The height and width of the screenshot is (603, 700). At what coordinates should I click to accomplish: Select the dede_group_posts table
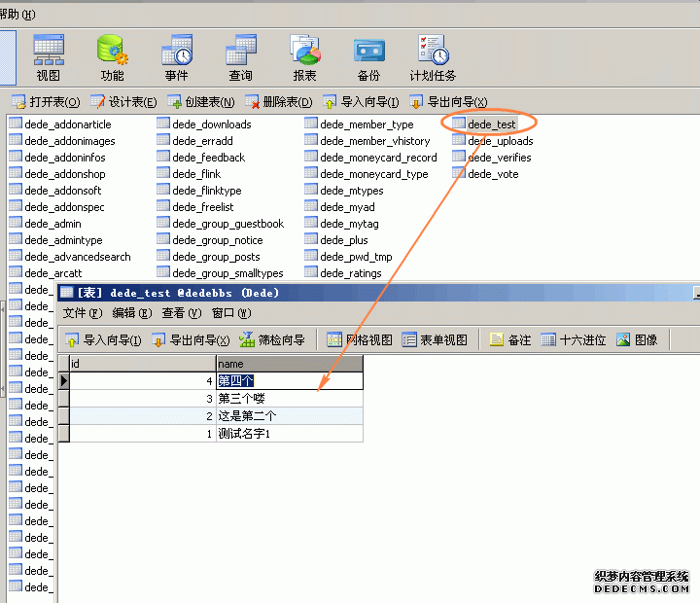click(208, 257)
